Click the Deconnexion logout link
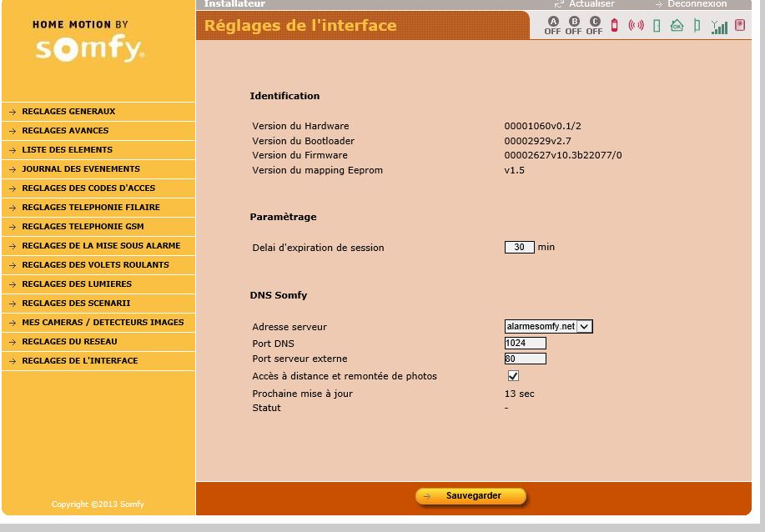This screenshot has width=765, height=532. [x=697, y=4]
